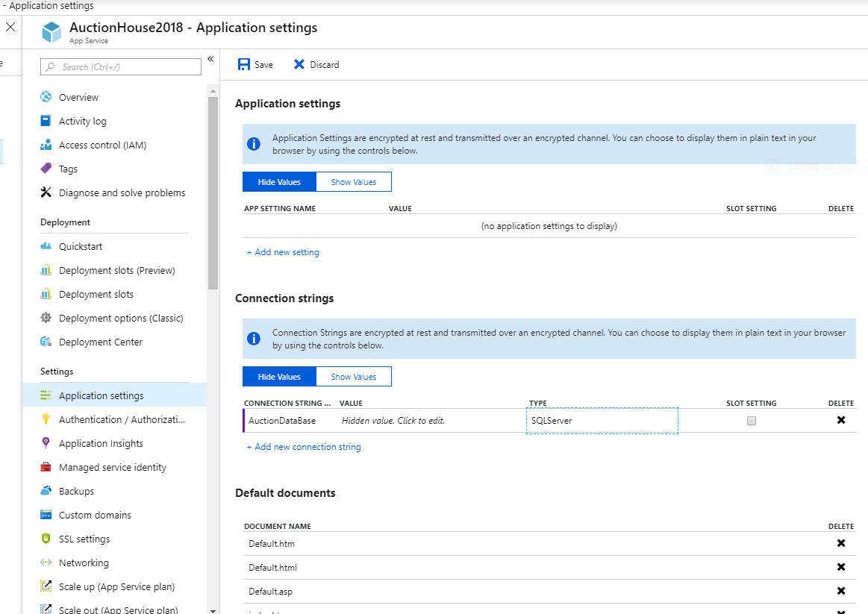Collapse the sidebar menu with chevrons

pos(210,59)
